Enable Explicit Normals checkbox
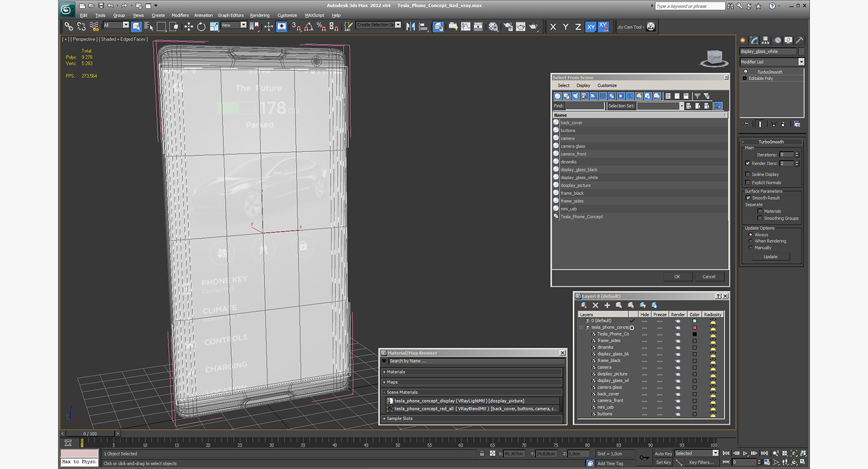 [x=747, y=182]
